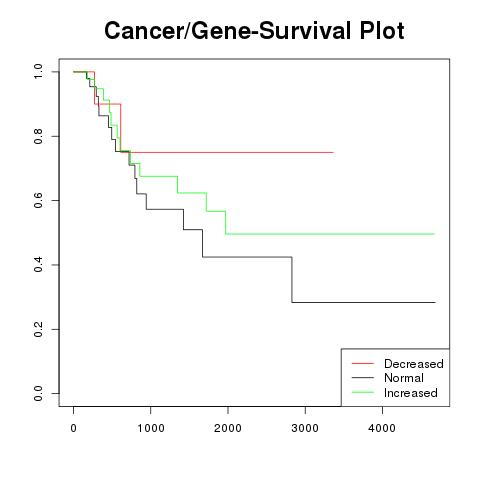This screenshot has height=480, width=480.
Task: Click the 1.0 y-axis tick label
Action: (38, 72)
